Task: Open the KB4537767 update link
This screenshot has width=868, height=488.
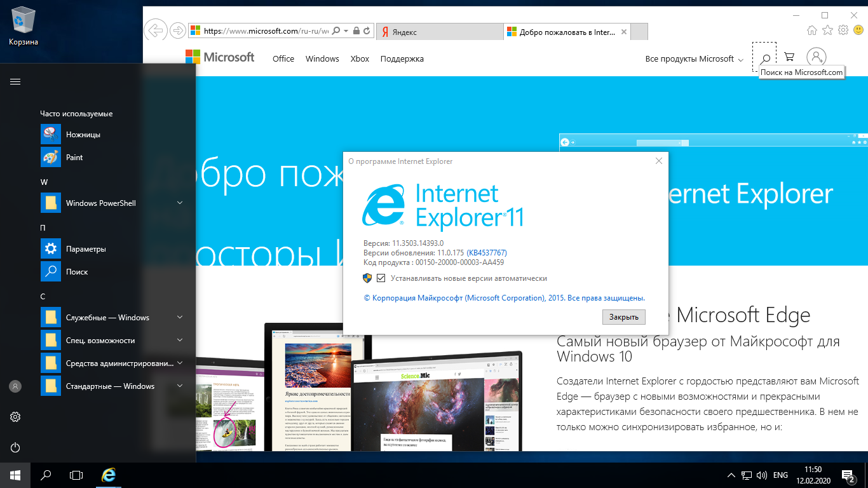Action: [x=487, y=253]
